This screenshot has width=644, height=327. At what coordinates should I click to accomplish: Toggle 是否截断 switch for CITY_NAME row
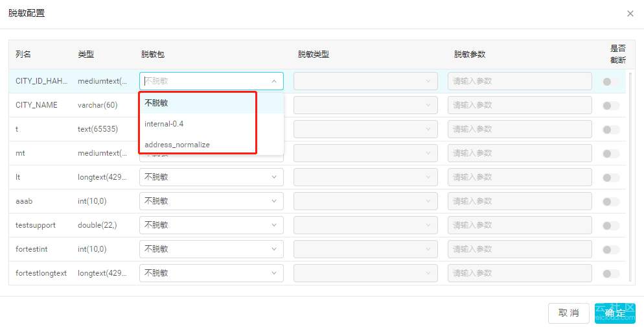coord(611,106)
